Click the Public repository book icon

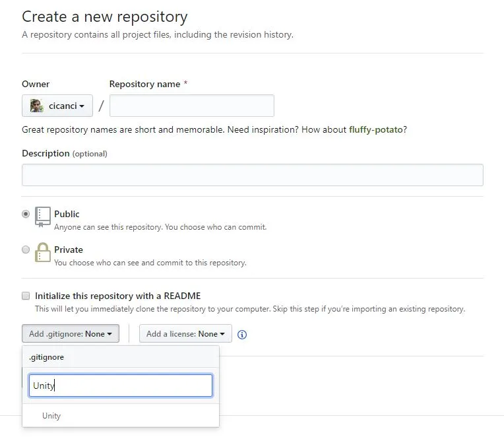coord(43,217)
